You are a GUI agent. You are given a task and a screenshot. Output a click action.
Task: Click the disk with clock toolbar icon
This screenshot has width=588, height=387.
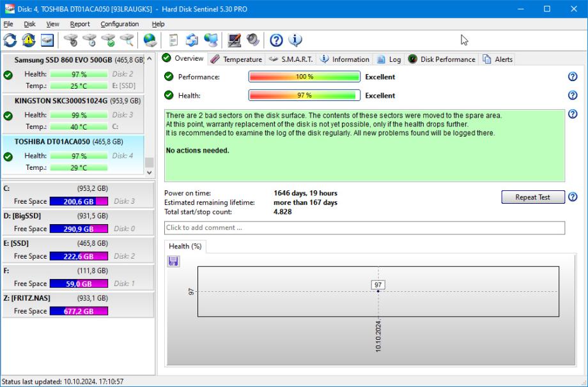click(x=89, y=40)
